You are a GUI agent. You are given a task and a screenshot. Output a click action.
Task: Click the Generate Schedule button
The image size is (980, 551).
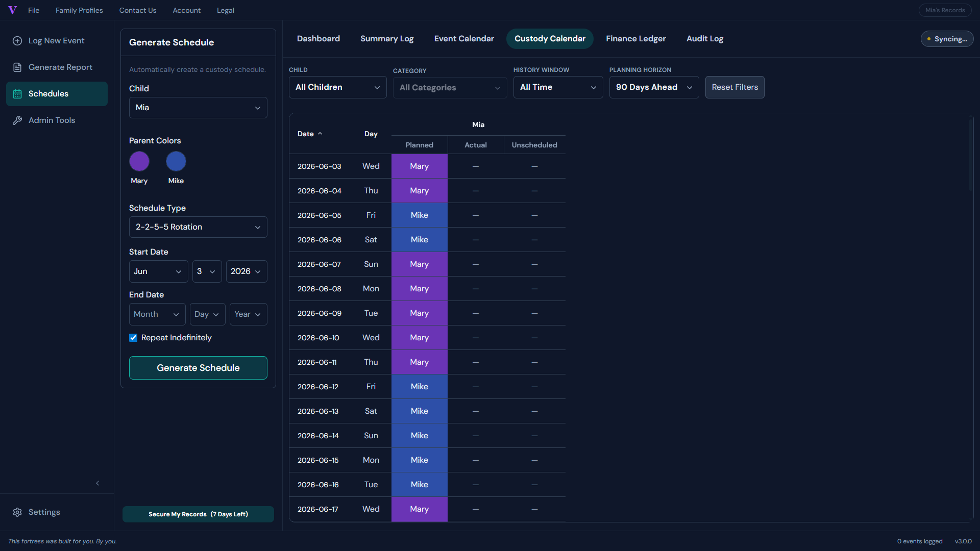pos(198,368)
